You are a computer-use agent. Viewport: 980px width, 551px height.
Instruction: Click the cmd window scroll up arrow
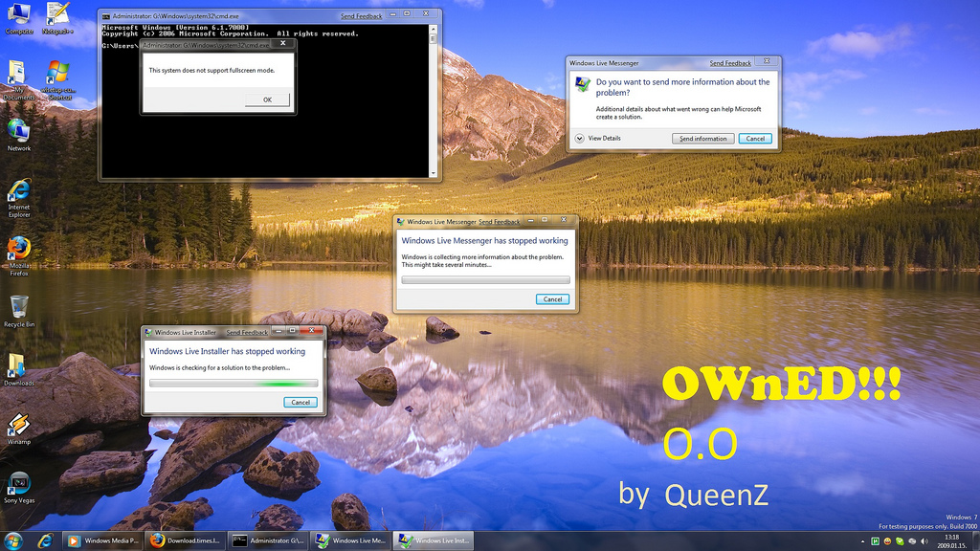(x=434, y=29)
